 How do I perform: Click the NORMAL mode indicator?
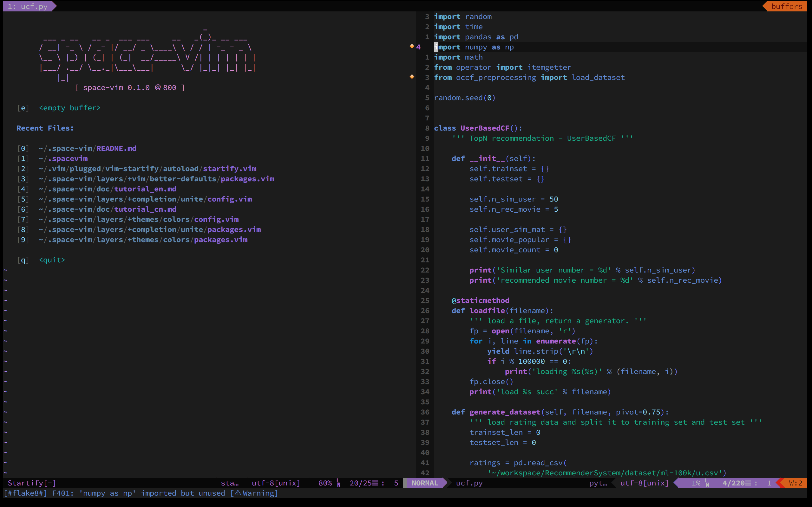click(x=424, y=483)
